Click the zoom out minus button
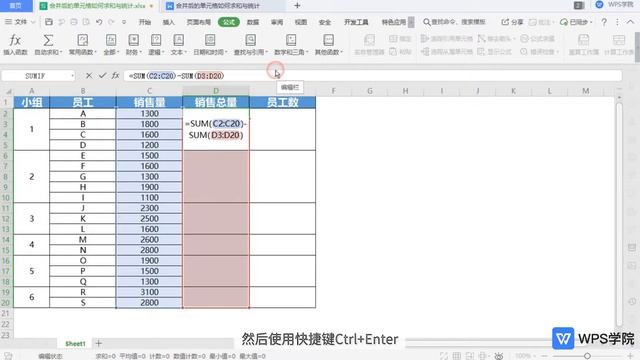This screenshot has height=360, width=640. point(544,356)
